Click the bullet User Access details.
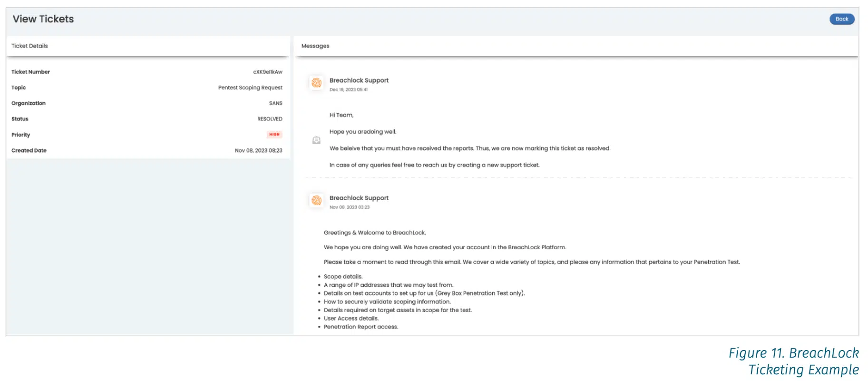This screenshot has width=868, height=381. [351, 318]
